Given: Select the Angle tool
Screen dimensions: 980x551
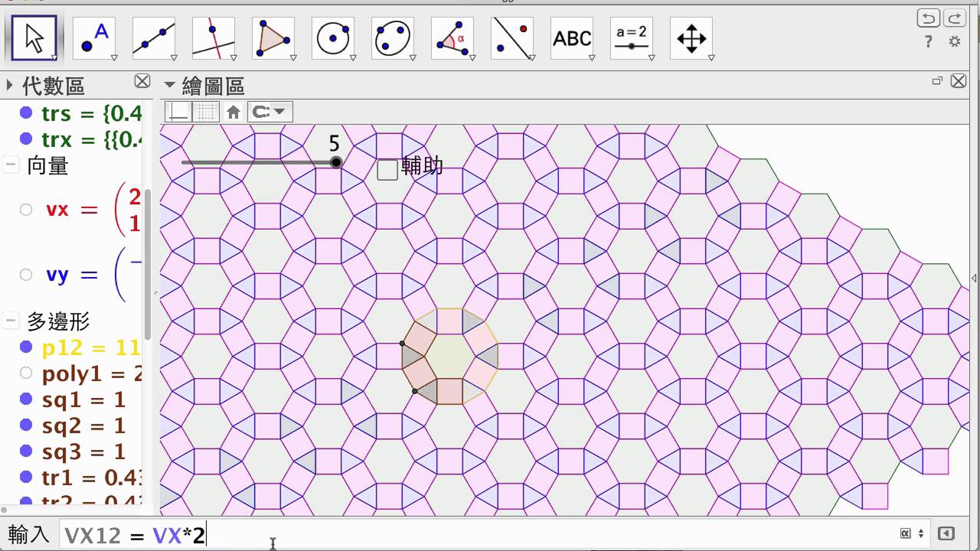Looking at the screenshot, I should coord(452,37).
